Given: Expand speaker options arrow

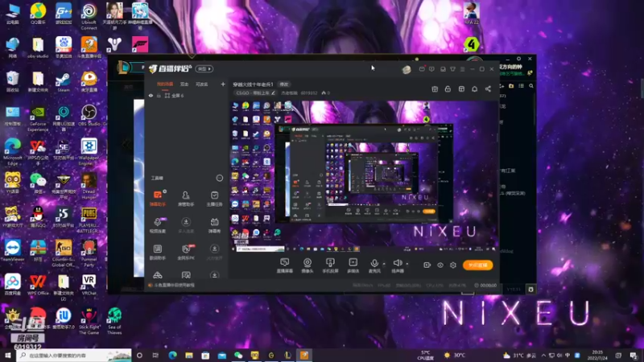Looking at the screenshot, I should tap(407, 264).
